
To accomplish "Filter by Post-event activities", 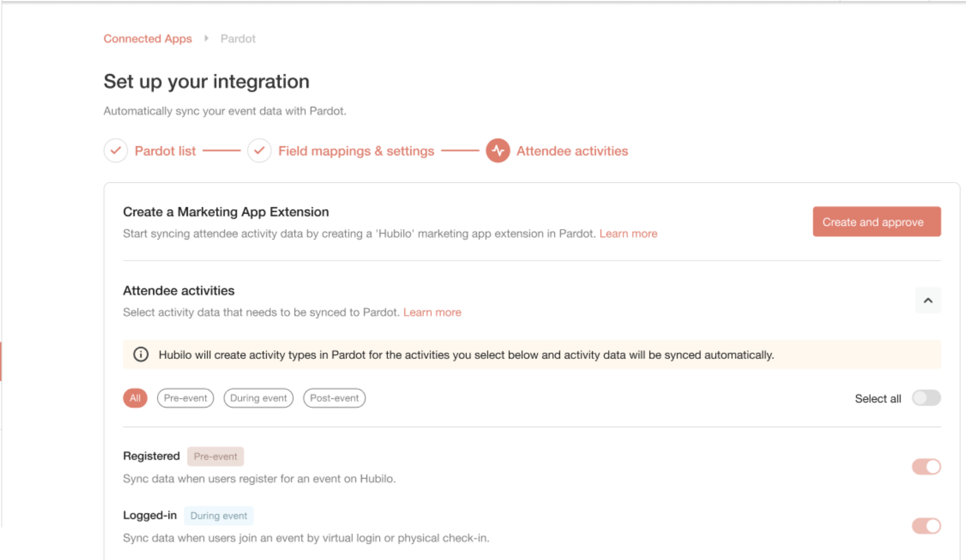I will point(334,398).
